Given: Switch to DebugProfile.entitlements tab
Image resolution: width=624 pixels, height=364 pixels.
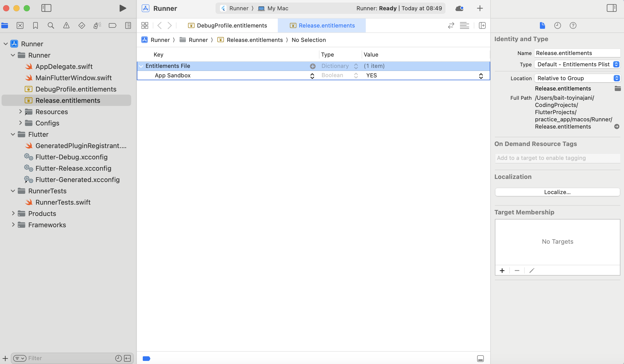Looking at the screenshot, I should [x=228, y=25].
